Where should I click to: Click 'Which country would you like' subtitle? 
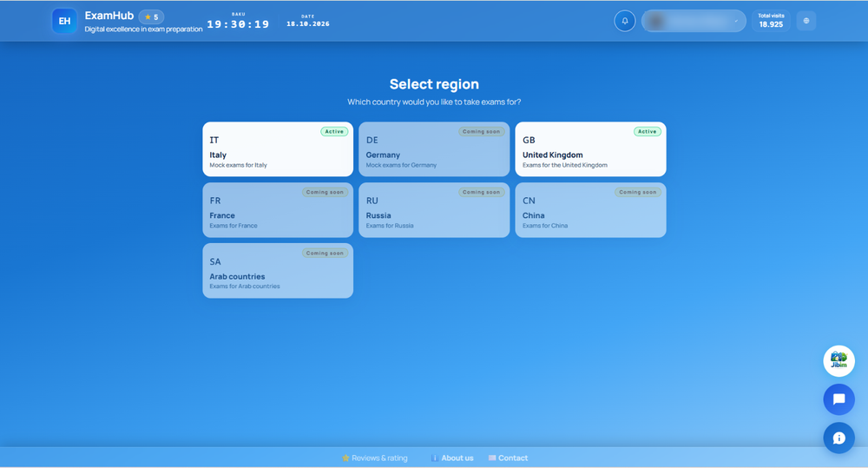(x=434, y=102)
